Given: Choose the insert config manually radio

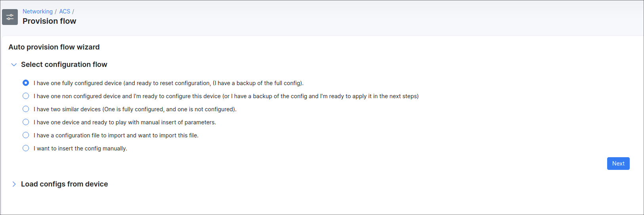Looking at the screenshot, I should click(x=26, y=148).
